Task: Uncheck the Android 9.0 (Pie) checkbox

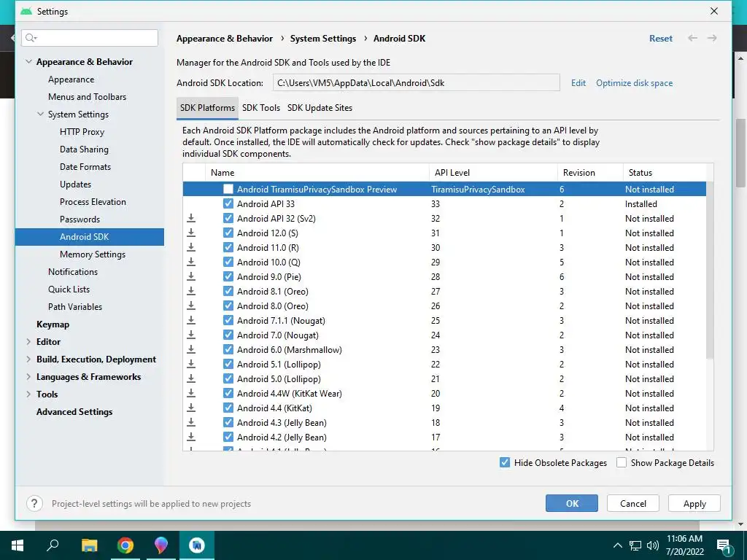Action: click(x=228, y=276)
